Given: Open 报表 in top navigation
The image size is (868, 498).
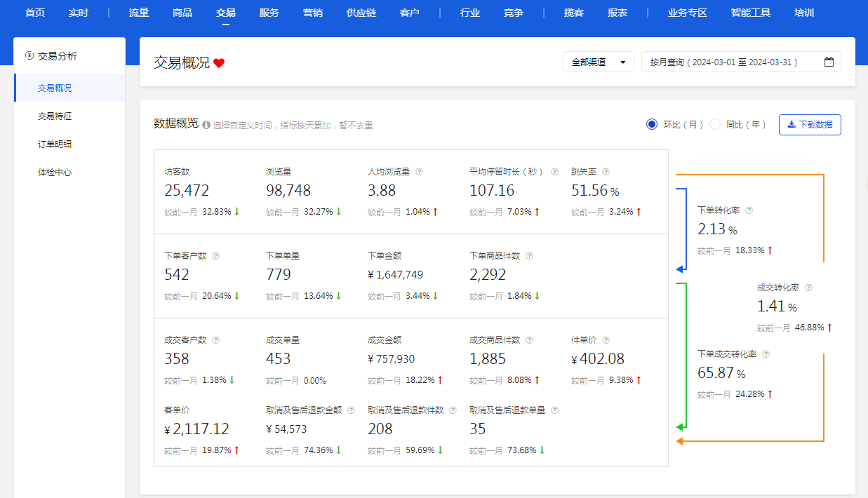Looking at the screenshot, I should click(617, 13).
